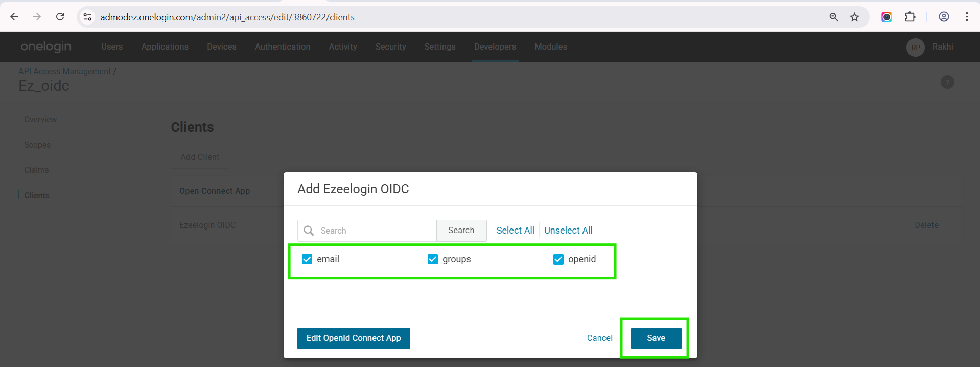This screenshot has height=367, width=980.
Task: Open the help question mark icon
Action: [x=947, y=82]
